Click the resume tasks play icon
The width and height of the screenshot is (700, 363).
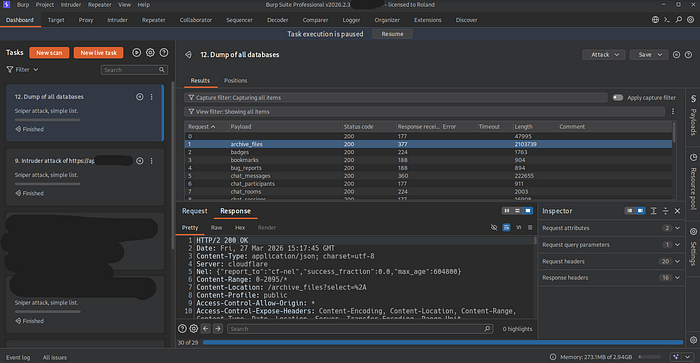pos(137,53)
